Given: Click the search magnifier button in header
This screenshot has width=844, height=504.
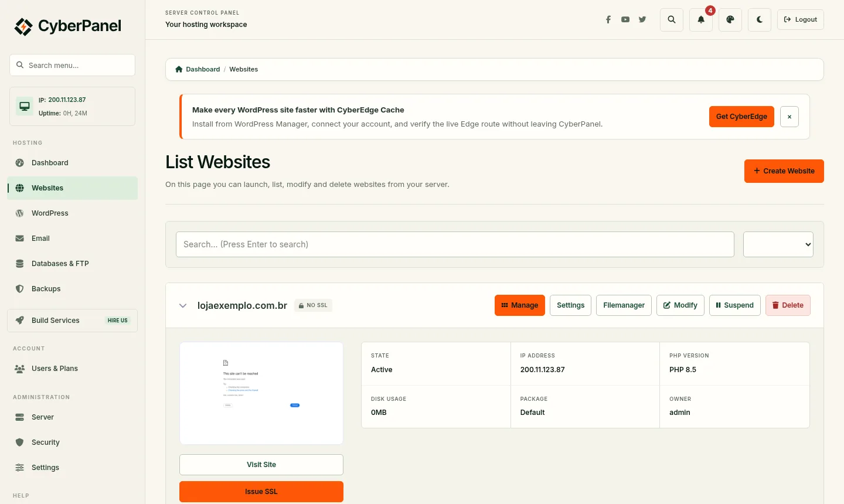Looking at the screenshot, I should (672, 19).
